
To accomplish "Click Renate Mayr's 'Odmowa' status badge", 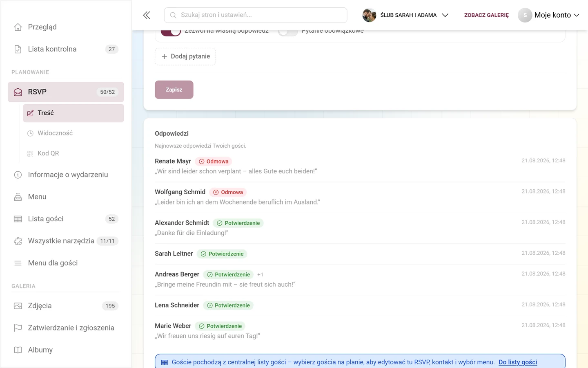I will coord(214,162).
